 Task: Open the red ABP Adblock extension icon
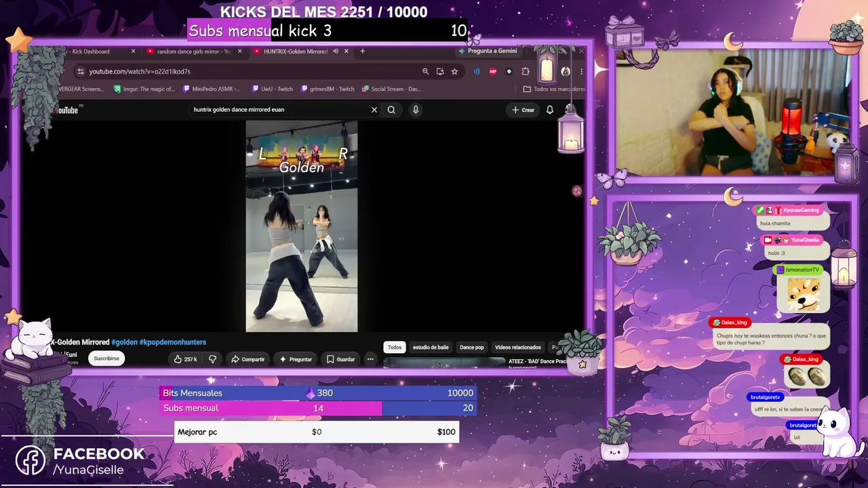[x=493, y=71]
